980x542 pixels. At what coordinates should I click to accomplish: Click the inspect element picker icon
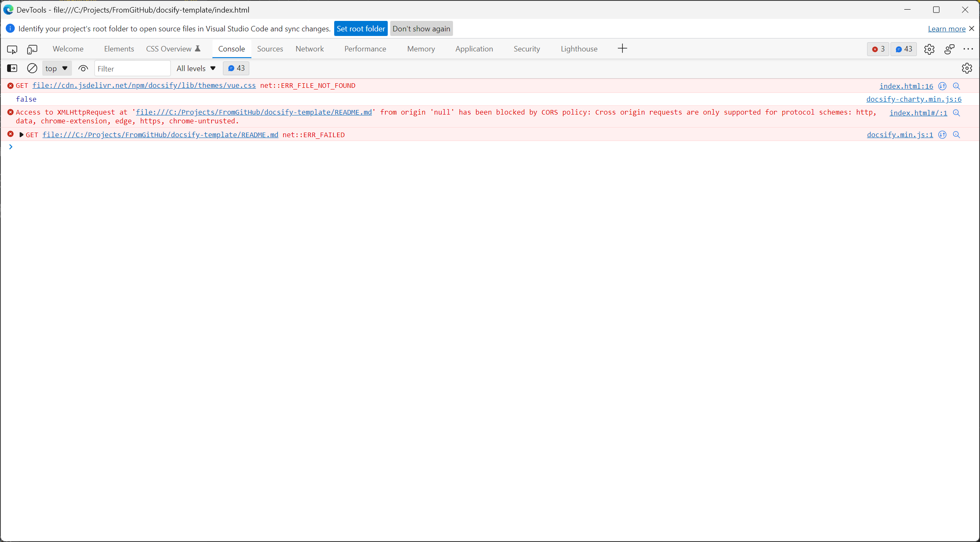(x=12, y=49)
